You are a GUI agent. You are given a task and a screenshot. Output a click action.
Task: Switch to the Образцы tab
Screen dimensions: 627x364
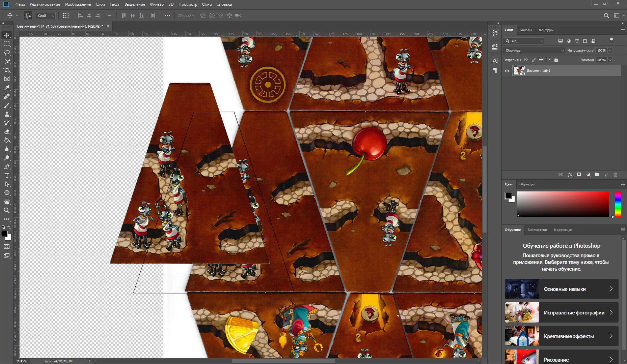[x=527, y=184]
